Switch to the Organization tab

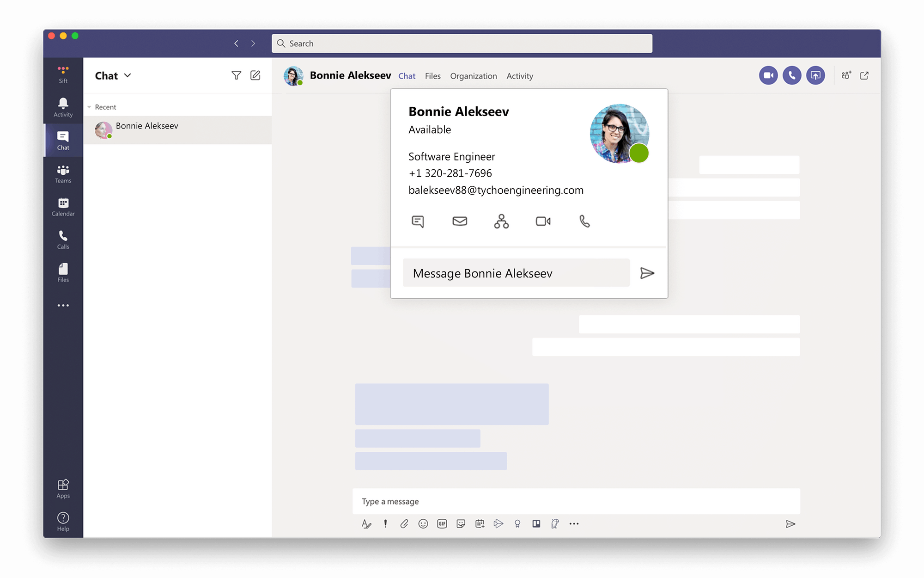click(473, 76)
